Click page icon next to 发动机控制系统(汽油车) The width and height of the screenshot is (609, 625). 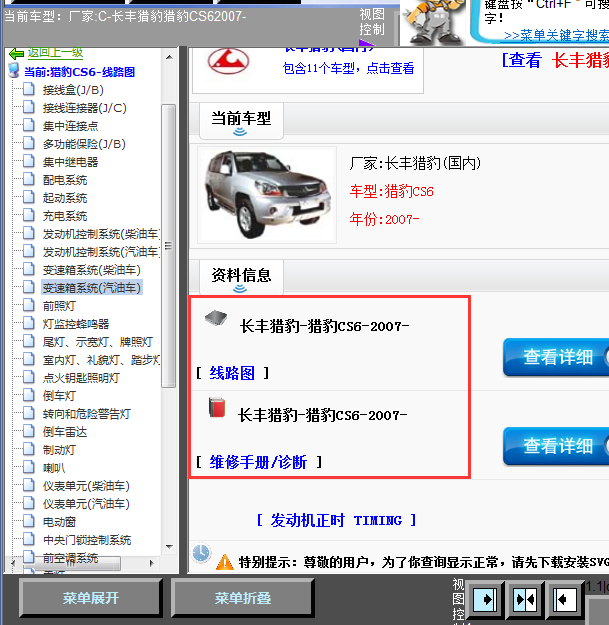[28, 251]
